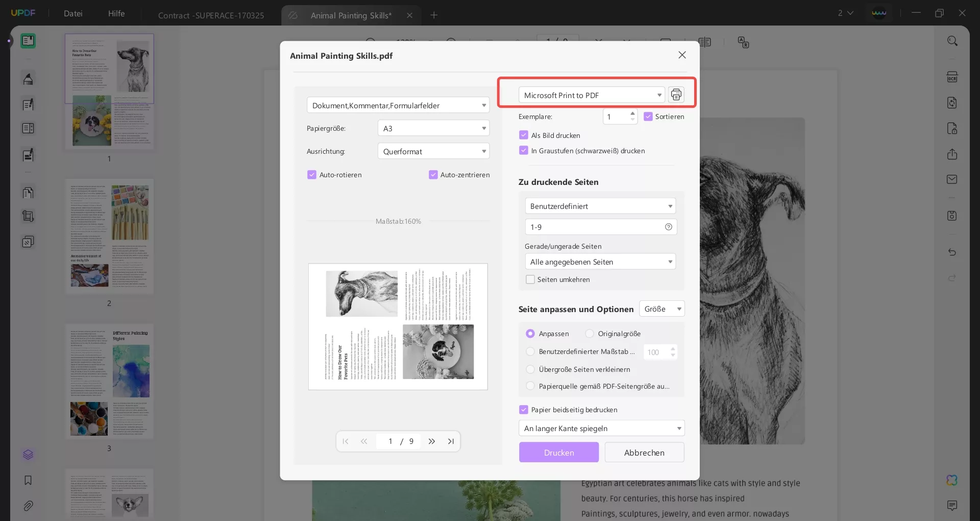Click the Abbrechen button
980x521 pixels.
tap(644, 453)
